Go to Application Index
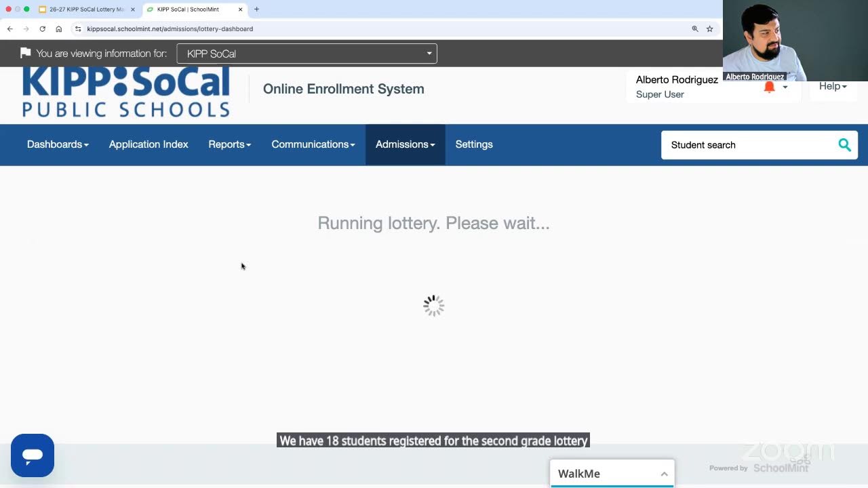This screenshot has width=868, height=488. click(149, 144)
